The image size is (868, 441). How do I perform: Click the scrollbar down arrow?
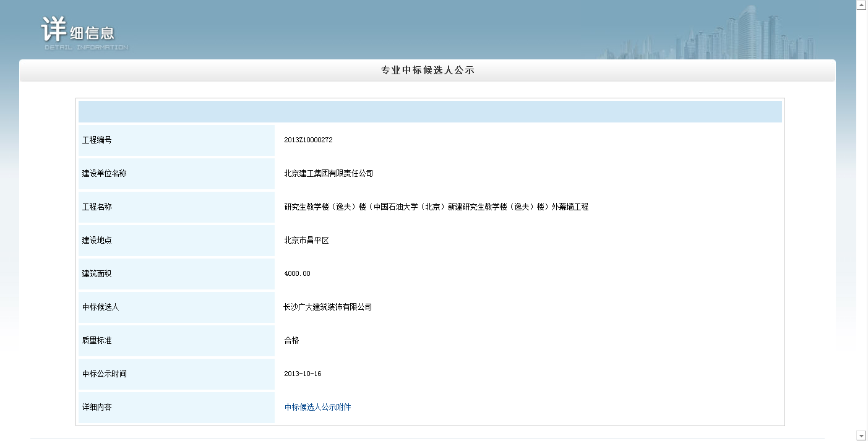861,435
